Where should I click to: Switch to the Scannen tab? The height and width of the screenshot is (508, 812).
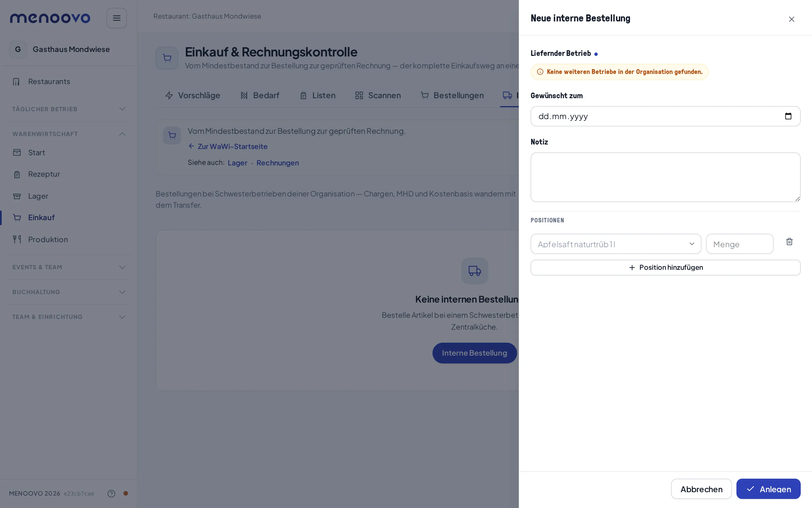[378, 95]
